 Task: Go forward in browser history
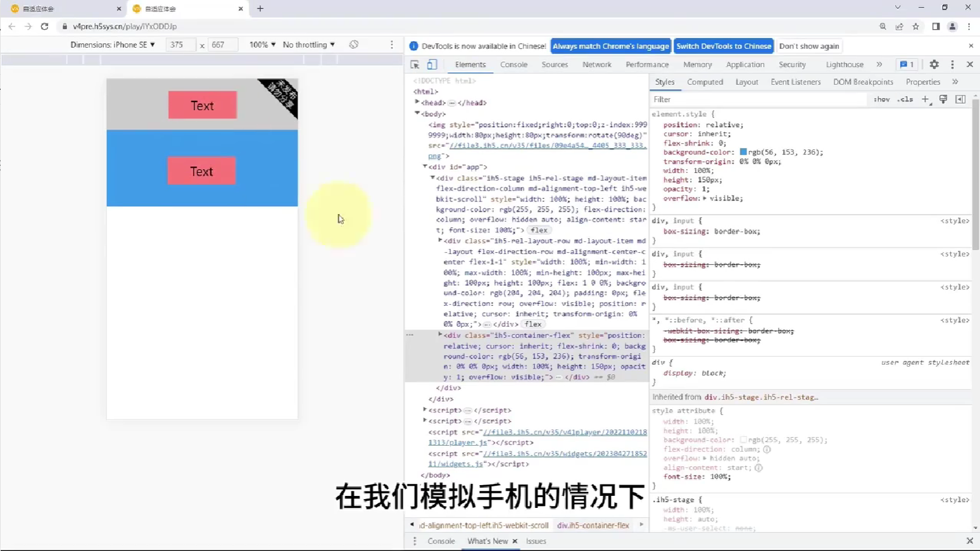(x=28, y=27)
